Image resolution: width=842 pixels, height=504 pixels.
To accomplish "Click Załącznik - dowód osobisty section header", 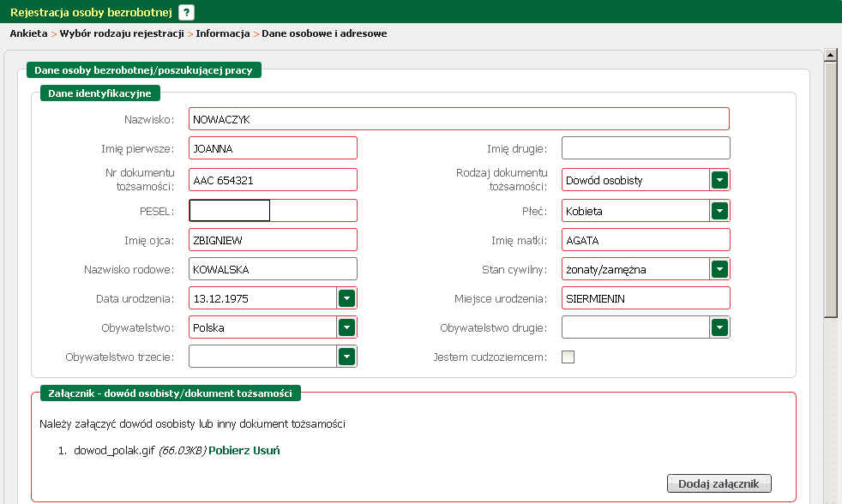I will 171,393.
